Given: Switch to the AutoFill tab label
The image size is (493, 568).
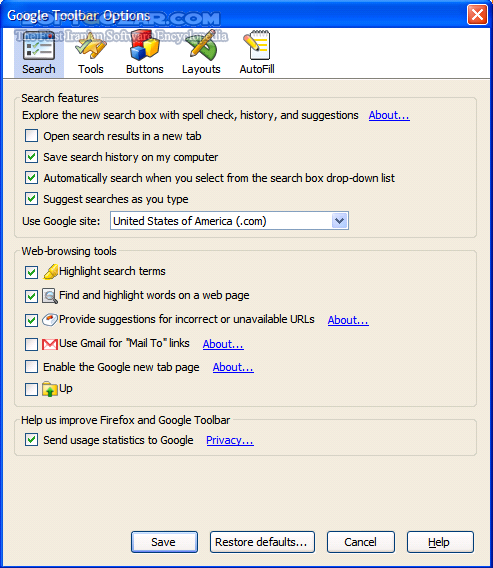Looking at the screenshot, I should tap(257, 69).
